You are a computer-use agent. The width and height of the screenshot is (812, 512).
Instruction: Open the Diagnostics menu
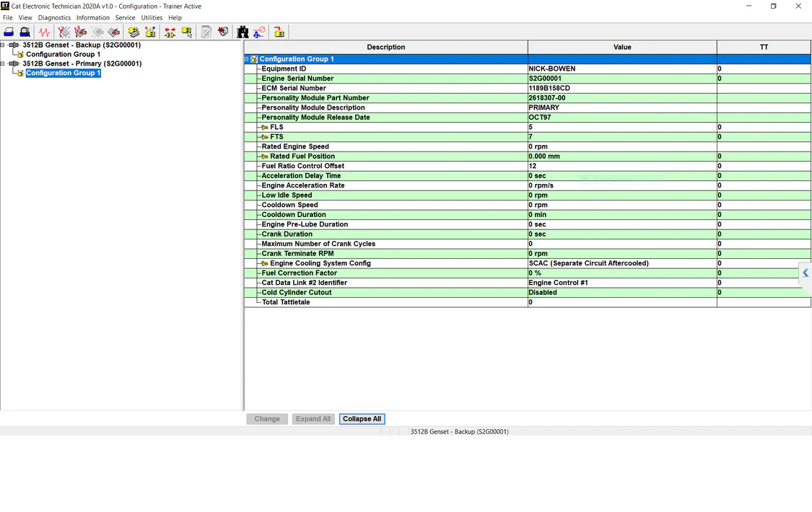click(x=54, y=17)
